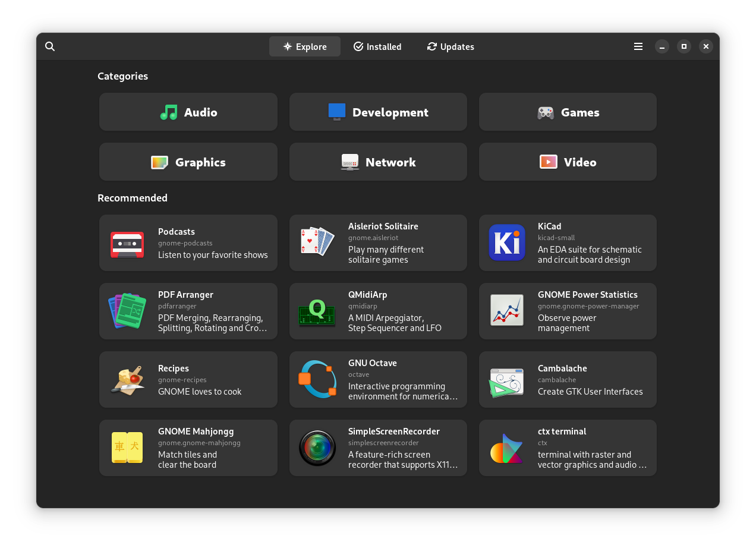This screenshot has width=756, height=548.
Task: Maximize the software window
Action: (684, 46)
